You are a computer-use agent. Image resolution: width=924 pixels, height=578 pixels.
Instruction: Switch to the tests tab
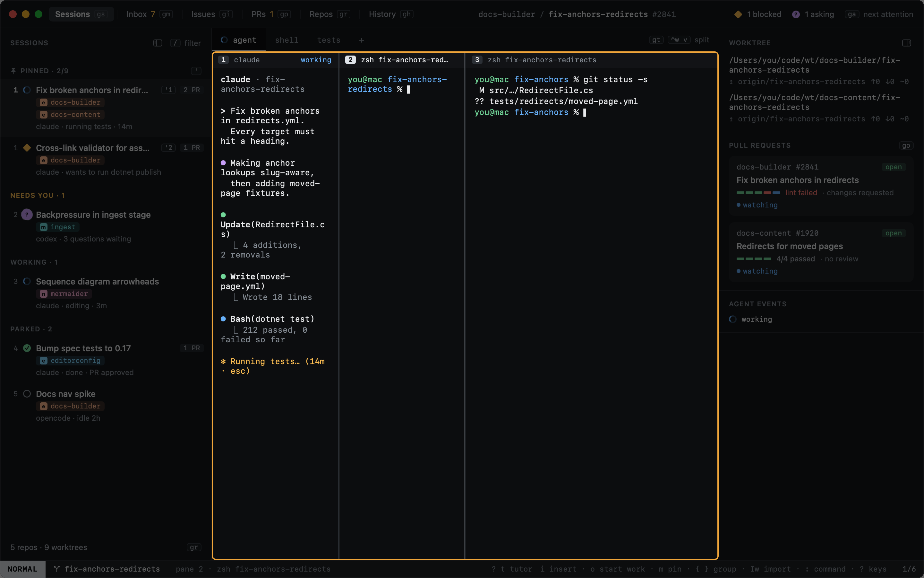pos(328,40)
